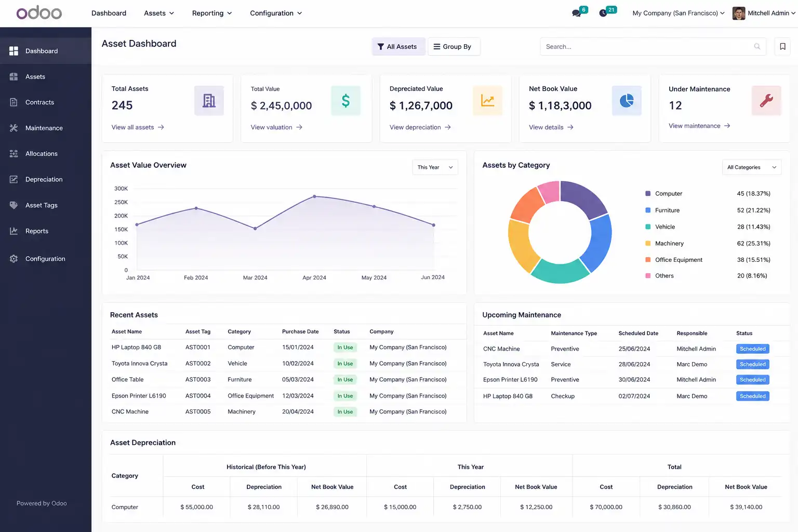Image resolution: width=798 pixels, height=532 pixels.
Task: Click the Contracts sidebar document icon
Action: 14,102
